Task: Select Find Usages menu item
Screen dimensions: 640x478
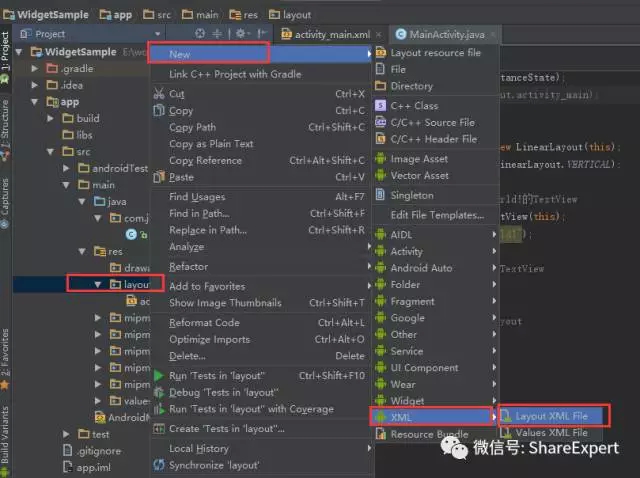Action: 261,196
